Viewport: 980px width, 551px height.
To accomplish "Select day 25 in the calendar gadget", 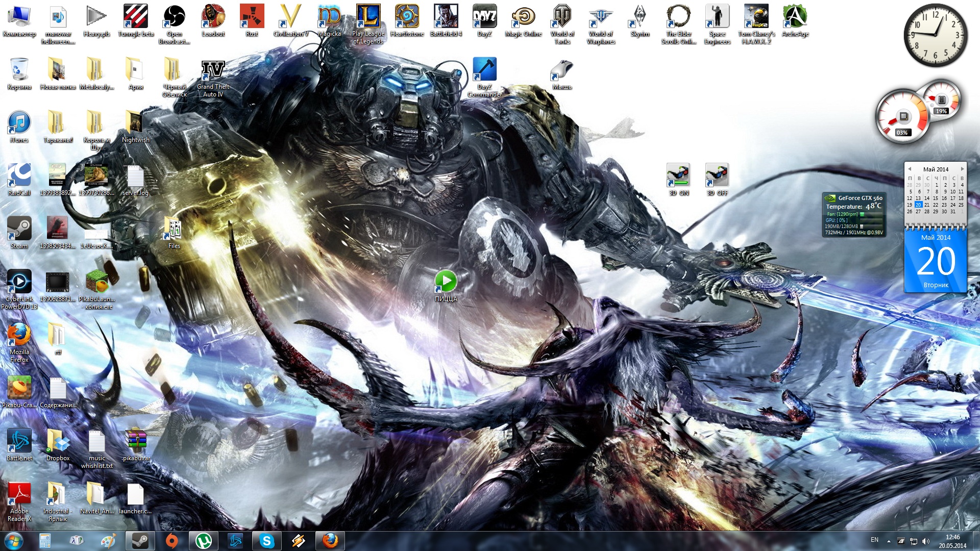I will pos(961,205).
